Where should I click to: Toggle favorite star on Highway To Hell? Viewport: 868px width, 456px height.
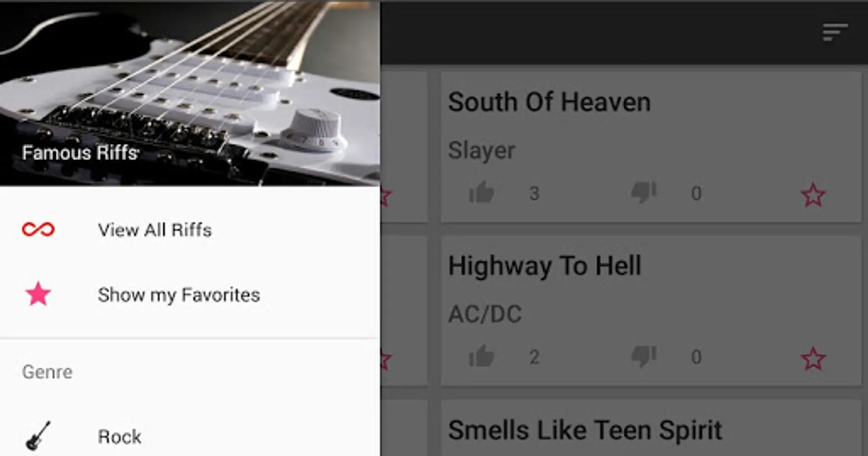click(x=813, y=359)
